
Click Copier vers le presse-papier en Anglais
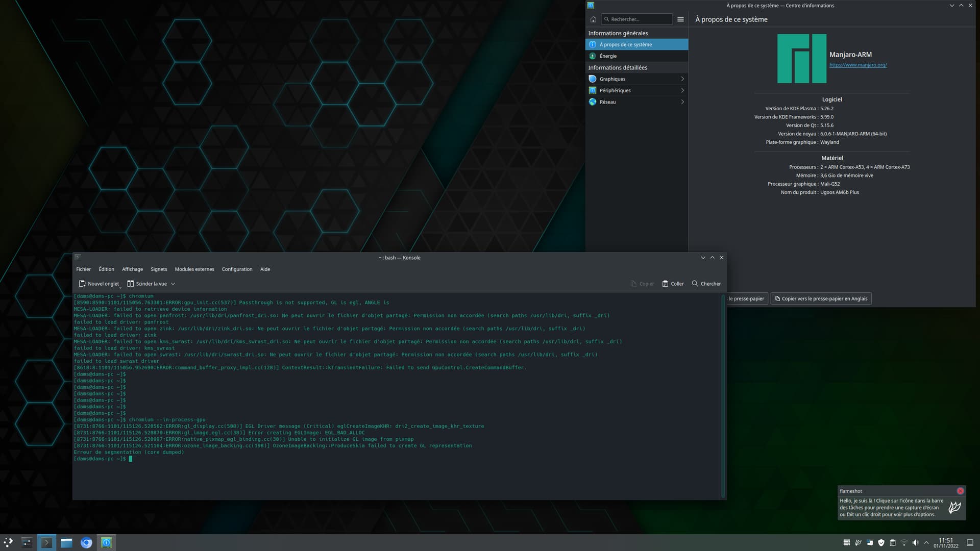point(821,299)
